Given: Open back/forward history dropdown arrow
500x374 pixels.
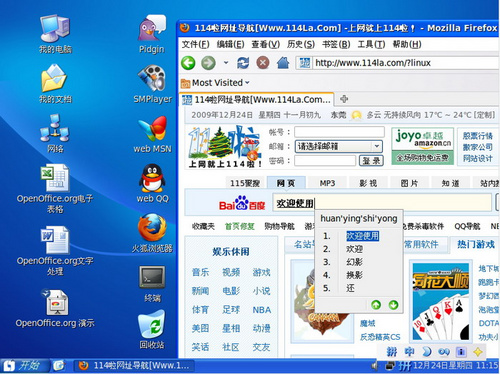Looking at the screenshot, I should coord(226,63).
